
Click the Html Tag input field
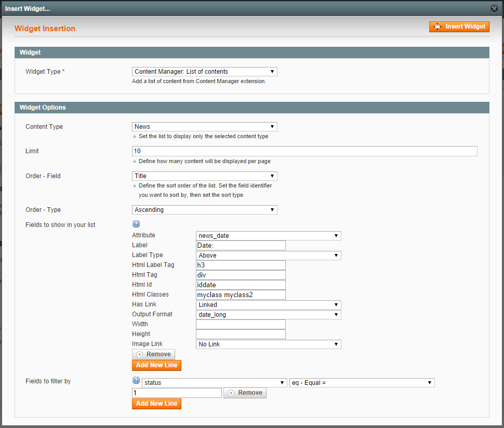pos(241,275)
